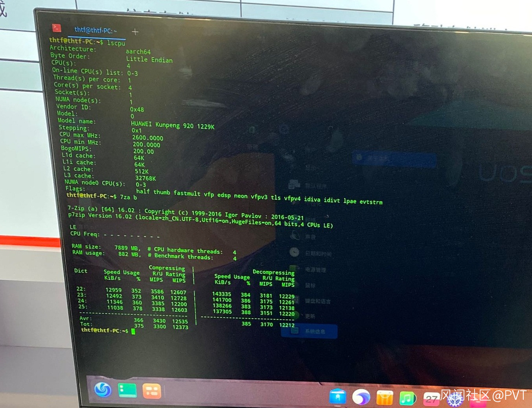532x408 pixels.
Task: Click the Dict column header
Action: point(81,271)
